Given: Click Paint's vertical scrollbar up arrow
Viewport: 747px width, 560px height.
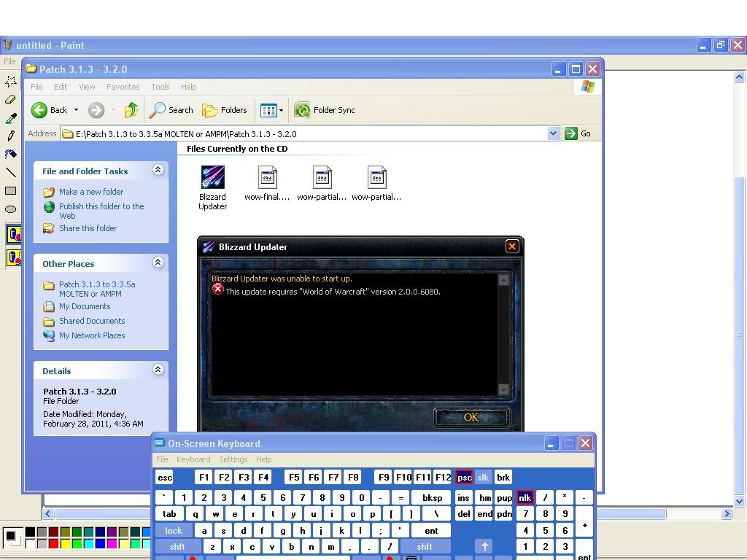Looking at the screenshot, I should pos(739,77).
